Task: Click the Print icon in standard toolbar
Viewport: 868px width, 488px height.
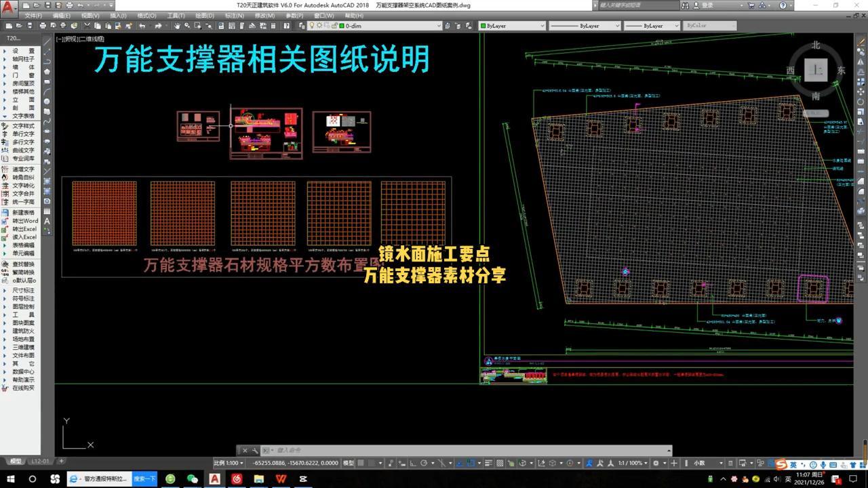Action: 43,26
